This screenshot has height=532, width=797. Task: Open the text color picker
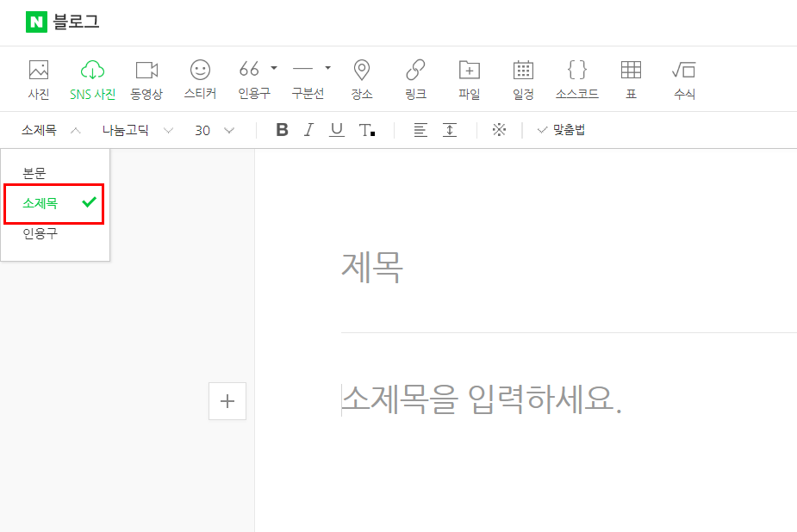(366, 131)
